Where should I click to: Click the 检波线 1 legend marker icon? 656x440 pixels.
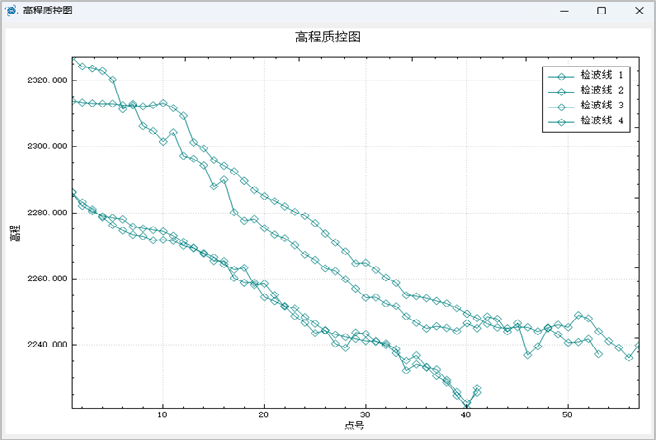(561, 75)
